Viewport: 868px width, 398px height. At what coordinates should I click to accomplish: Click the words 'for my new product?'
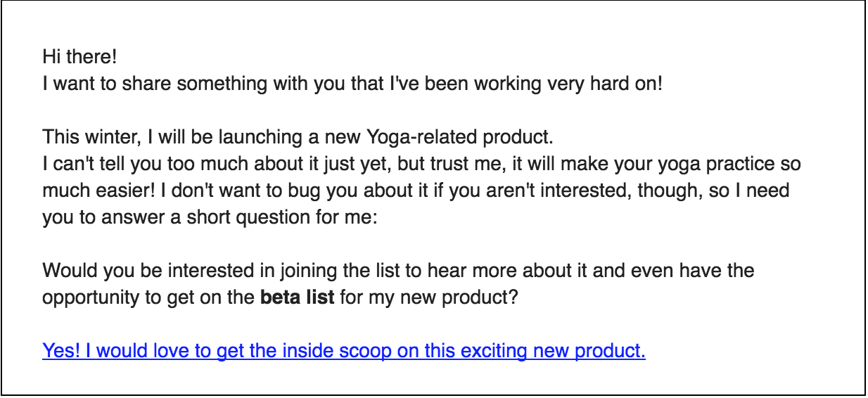429,297
